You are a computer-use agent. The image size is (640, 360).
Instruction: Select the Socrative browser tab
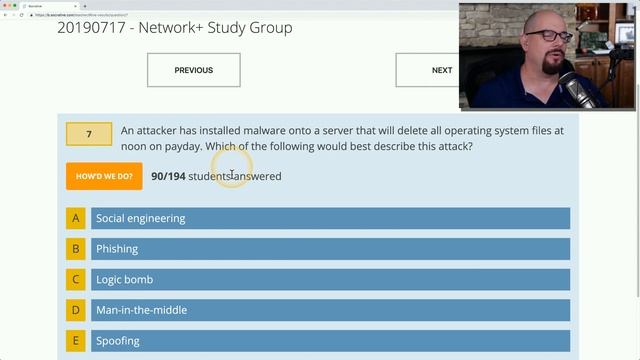tap(49, 6)
